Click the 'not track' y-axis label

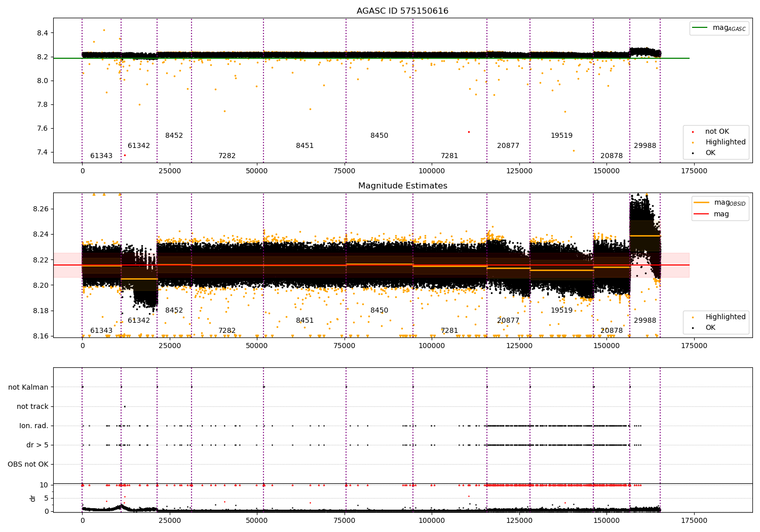point(32,407)
